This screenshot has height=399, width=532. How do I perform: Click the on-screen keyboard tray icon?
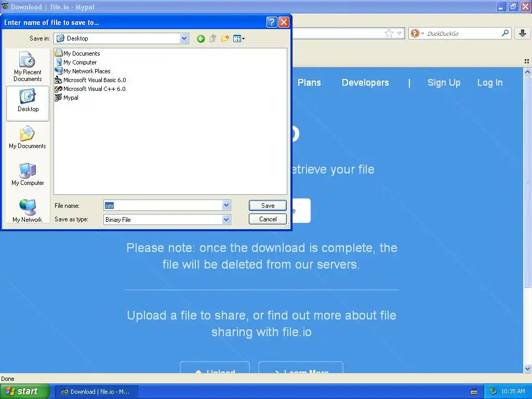point(474,392)
